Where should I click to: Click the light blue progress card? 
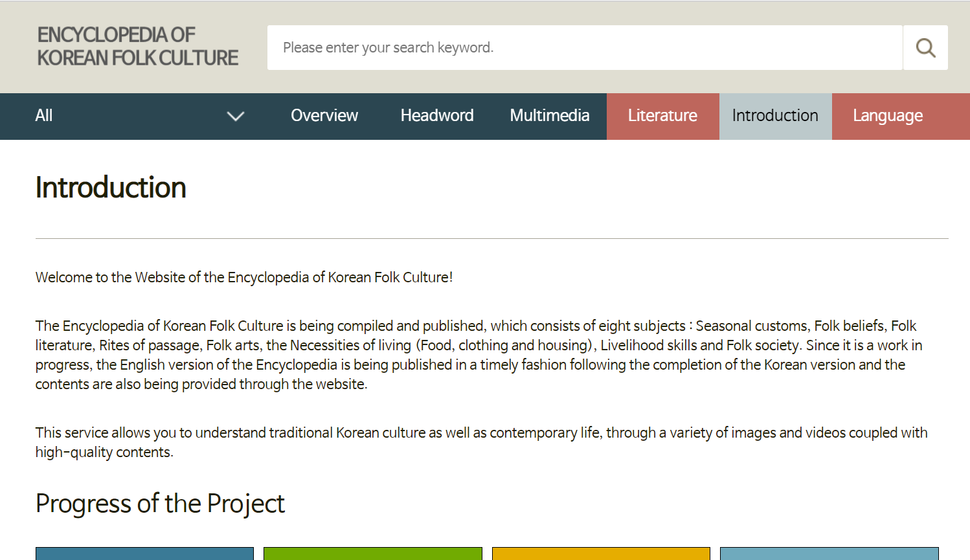(829, 554)
